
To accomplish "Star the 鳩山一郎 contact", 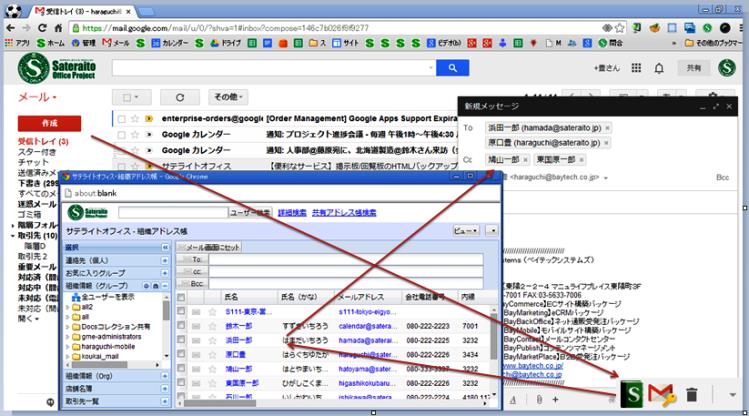I will (212, 369).
